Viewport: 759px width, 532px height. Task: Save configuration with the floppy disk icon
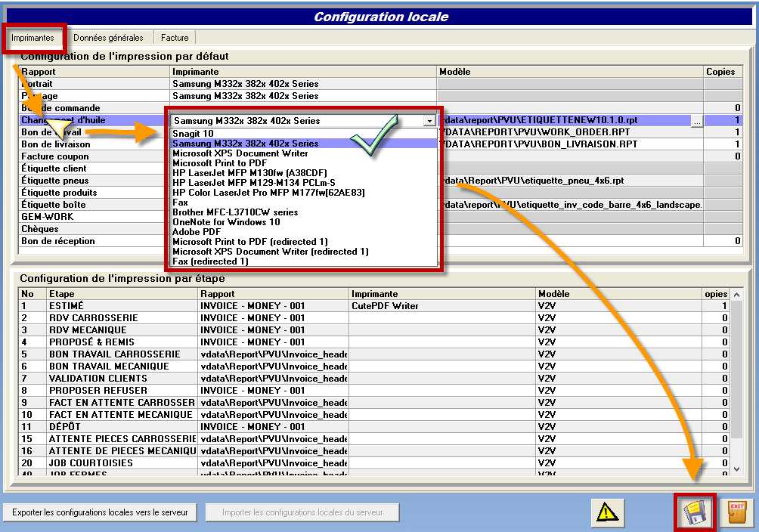pyautogui.click(x=695, y=512)
